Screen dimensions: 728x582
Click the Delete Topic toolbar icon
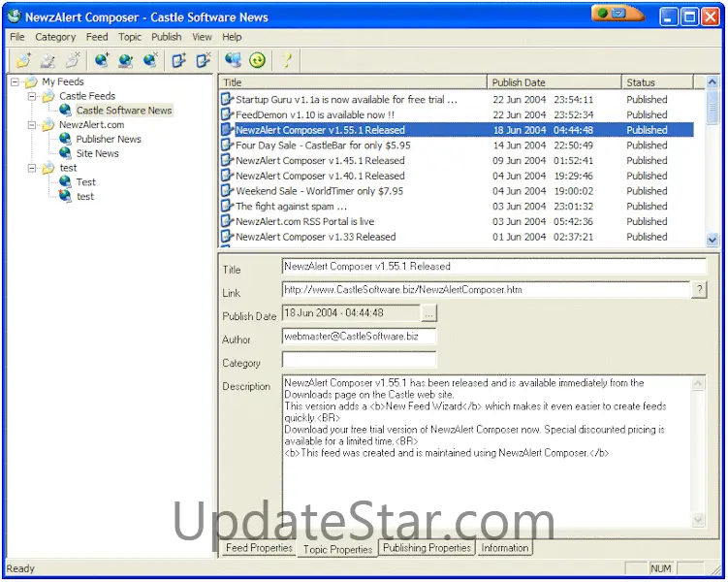[203, 60]
